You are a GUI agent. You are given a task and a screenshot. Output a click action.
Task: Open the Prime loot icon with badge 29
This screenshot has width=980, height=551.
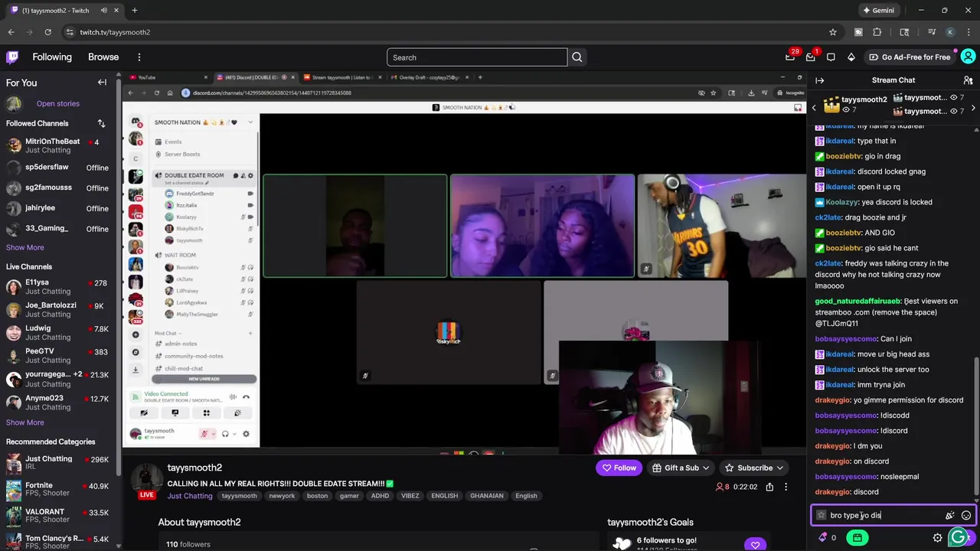click(790, 57)
